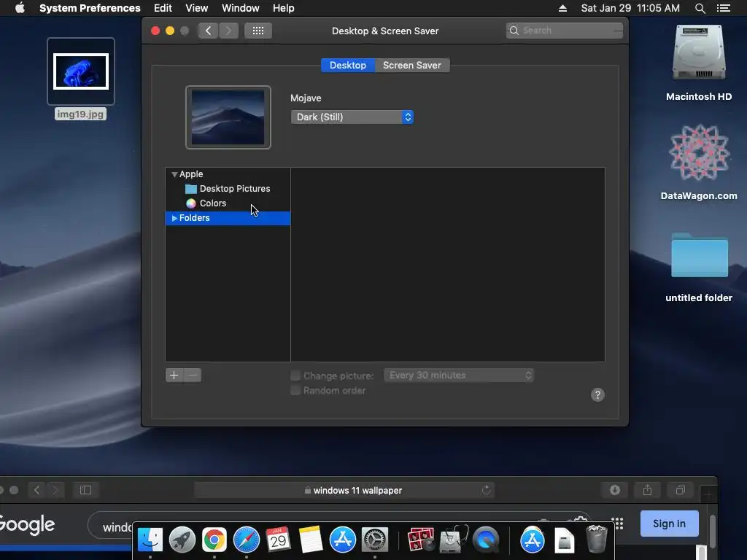Image resolution: width=747 pixels, height=560 pixels.
Task: Enable the Random order checkbox
Action: click(x=295, y=391)
